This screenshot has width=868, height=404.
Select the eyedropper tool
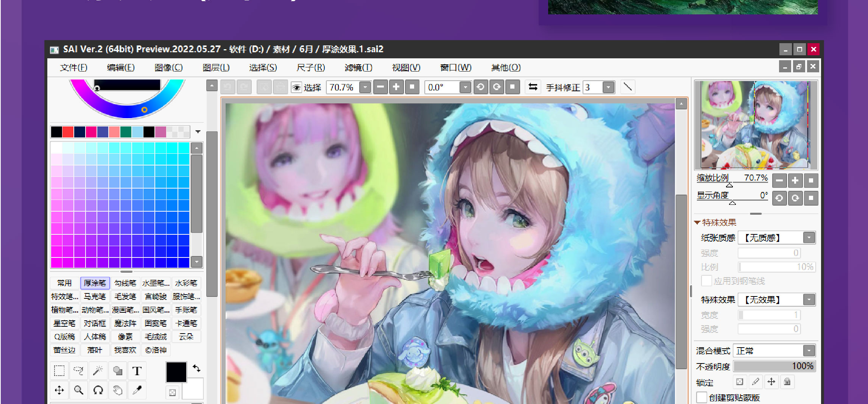pos(137,390)
